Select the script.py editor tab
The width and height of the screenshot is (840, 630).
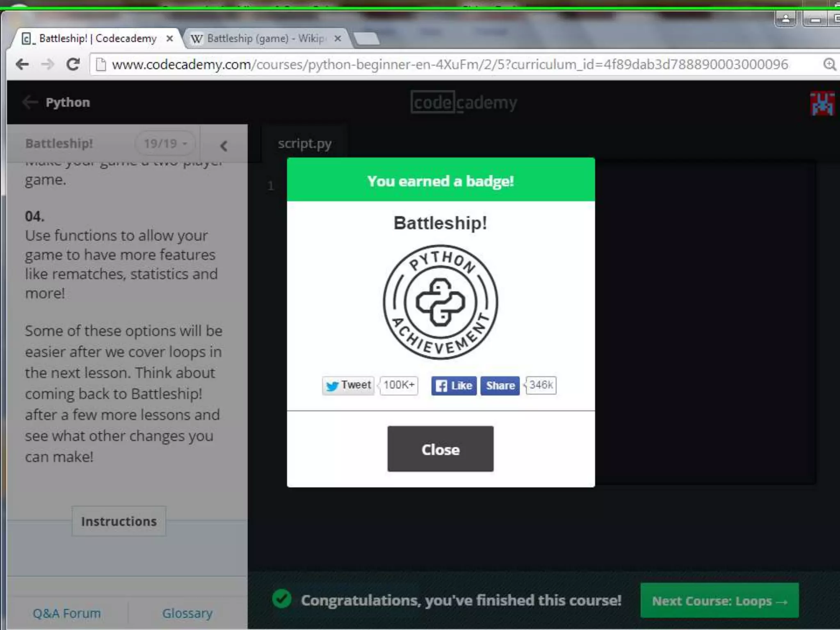click(304, 144)
